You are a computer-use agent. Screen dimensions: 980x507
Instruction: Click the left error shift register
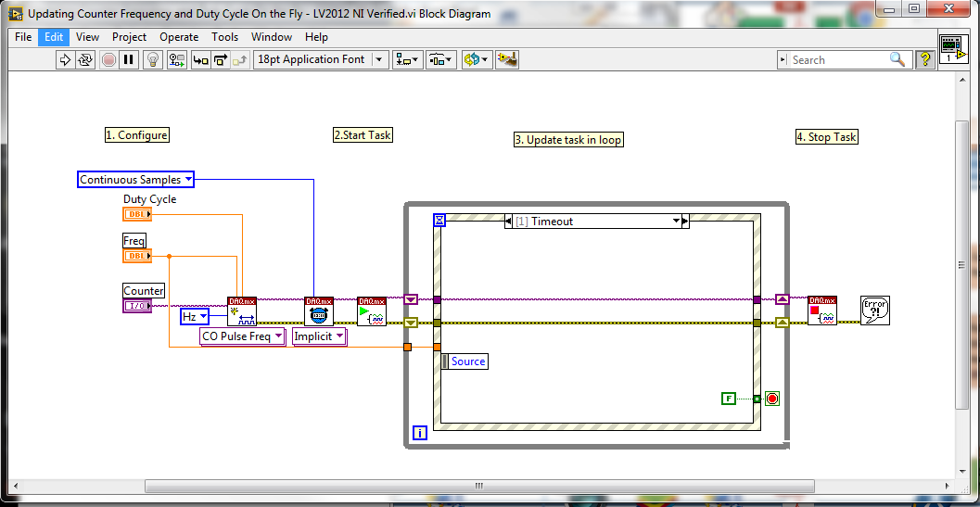point(411,323)
